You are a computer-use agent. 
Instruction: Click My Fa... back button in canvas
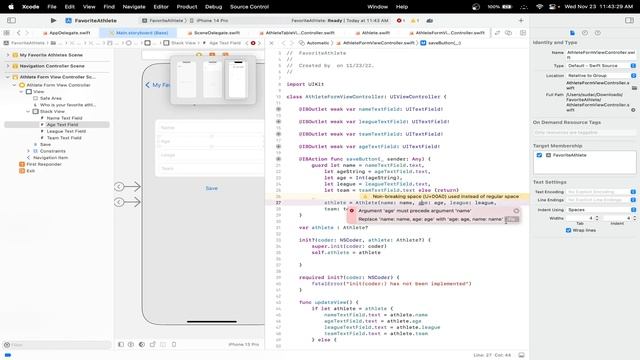coord(158,85)
